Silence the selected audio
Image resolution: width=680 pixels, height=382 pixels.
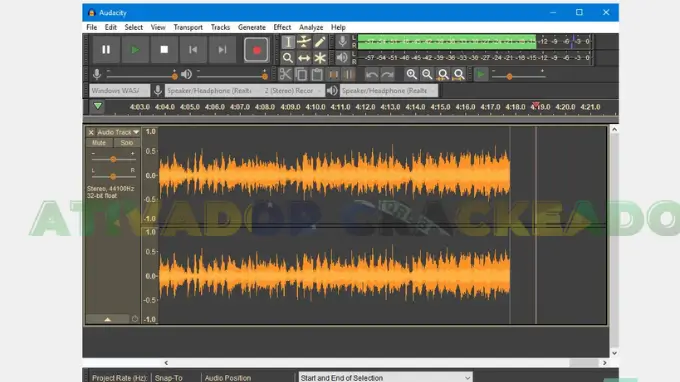349,75
